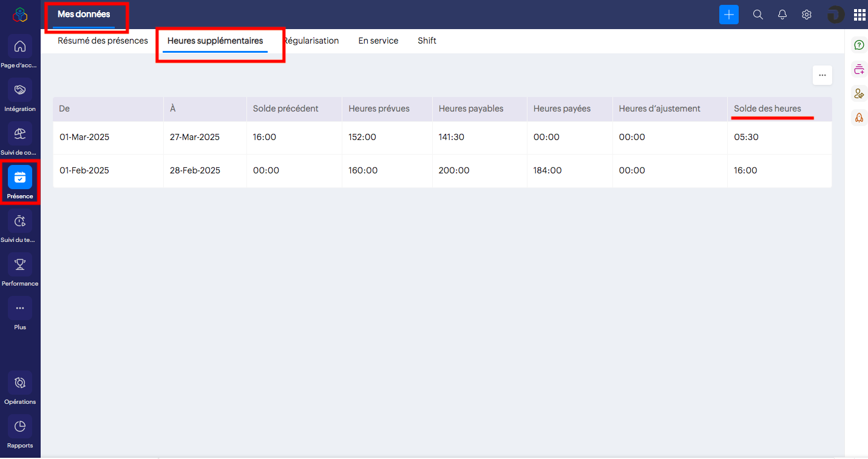Open the search magnifier icon
Screen dimensions: 868x459
(758, 15)
